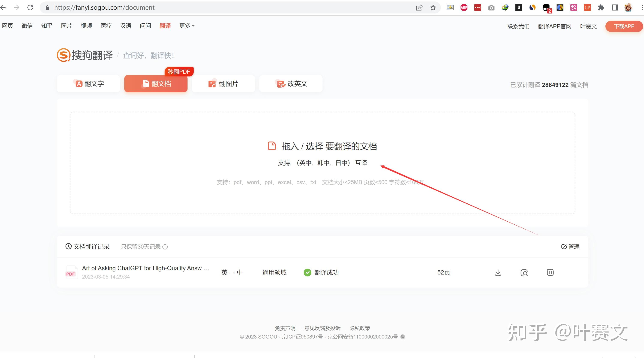Click the 管理 button for records

[x=570, y=247]
